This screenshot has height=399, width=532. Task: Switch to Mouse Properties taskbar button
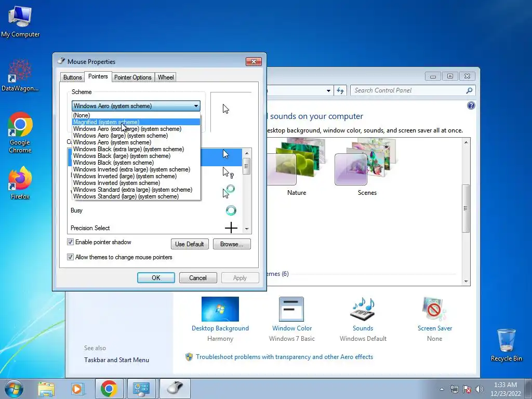[x=175, y=389]
